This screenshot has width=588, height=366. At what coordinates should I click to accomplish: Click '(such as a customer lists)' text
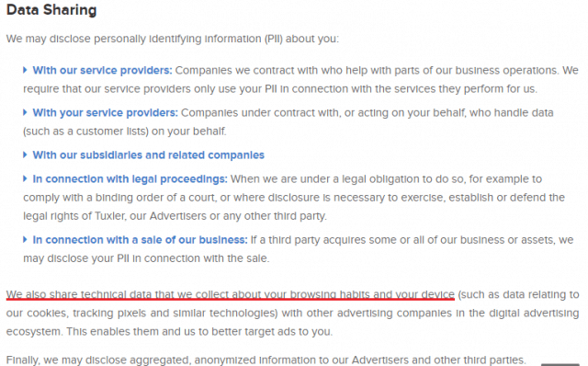click(x=85, y=132)
